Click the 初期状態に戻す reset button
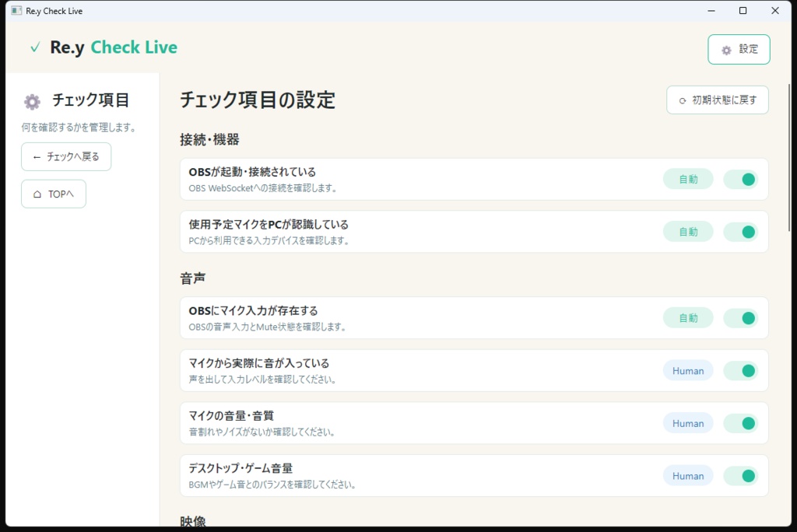This screenshot has height=532, width=797. click(717, 100)
